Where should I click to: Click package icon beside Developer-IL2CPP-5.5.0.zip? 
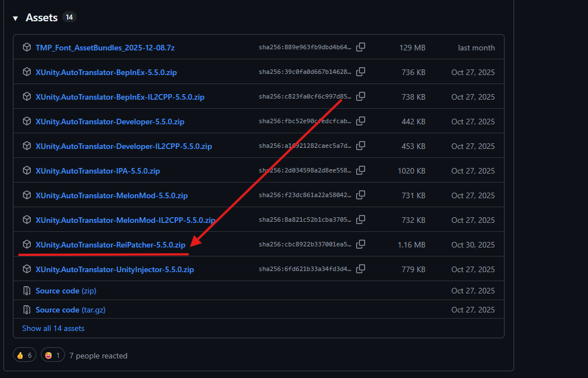[x=27, y=146]
